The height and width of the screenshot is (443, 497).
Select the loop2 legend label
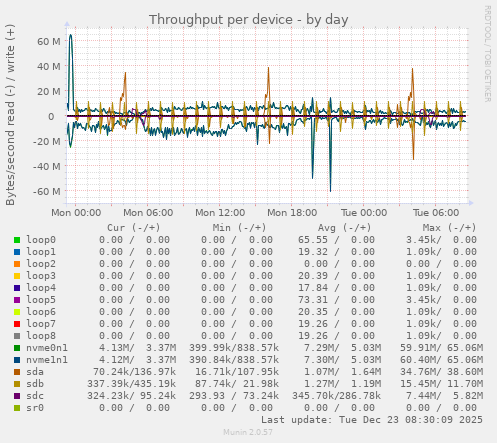[41, 264]
